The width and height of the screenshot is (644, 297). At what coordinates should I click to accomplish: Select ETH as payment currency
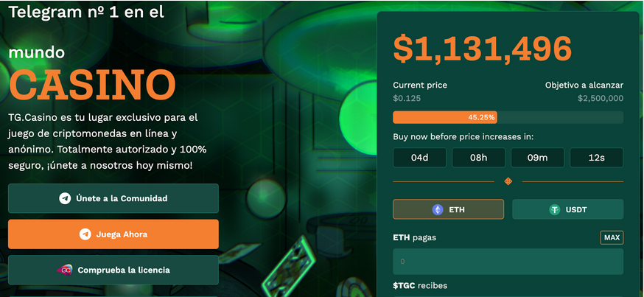tap(449, 209)
